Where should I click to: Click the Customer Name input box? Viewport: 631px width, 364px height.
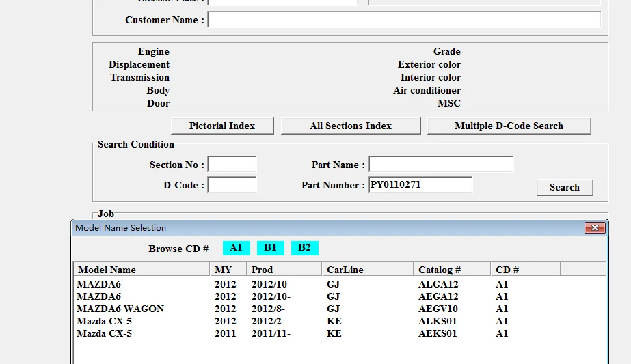404,20
